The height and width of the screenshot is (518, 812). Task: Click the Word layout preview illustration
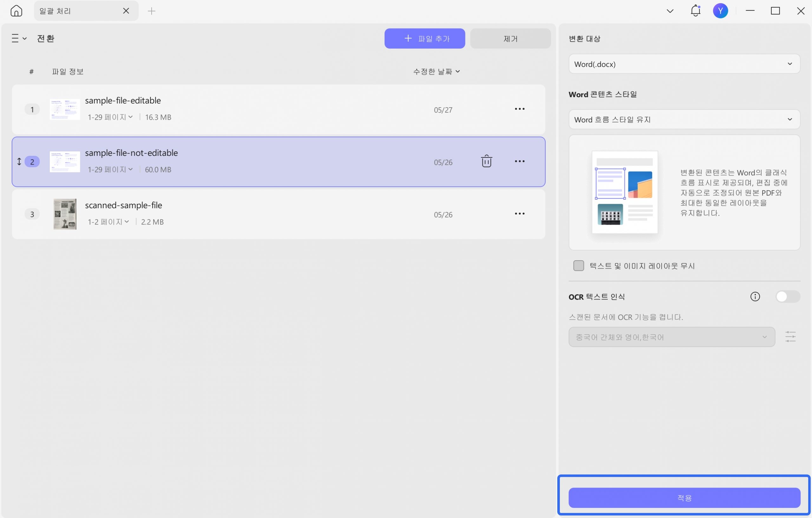[x=625, y=192]
